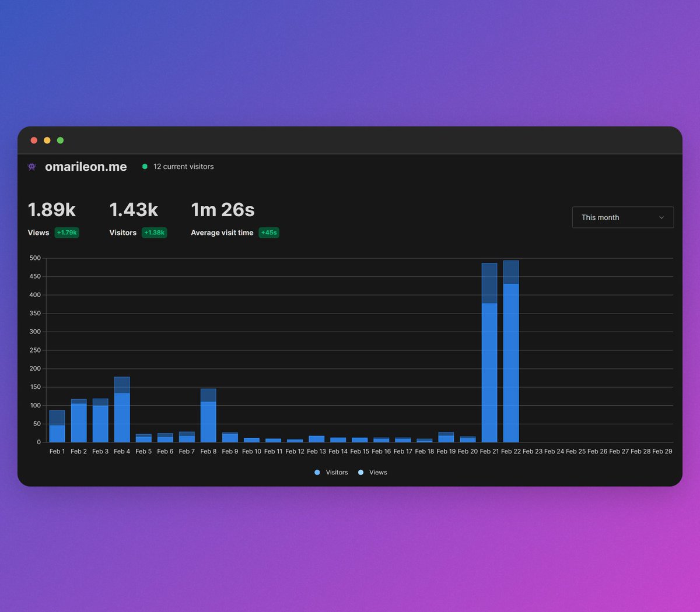Click the Feb 25 x-axis label
The image size is (700, 612).
(x=576, y=452)
